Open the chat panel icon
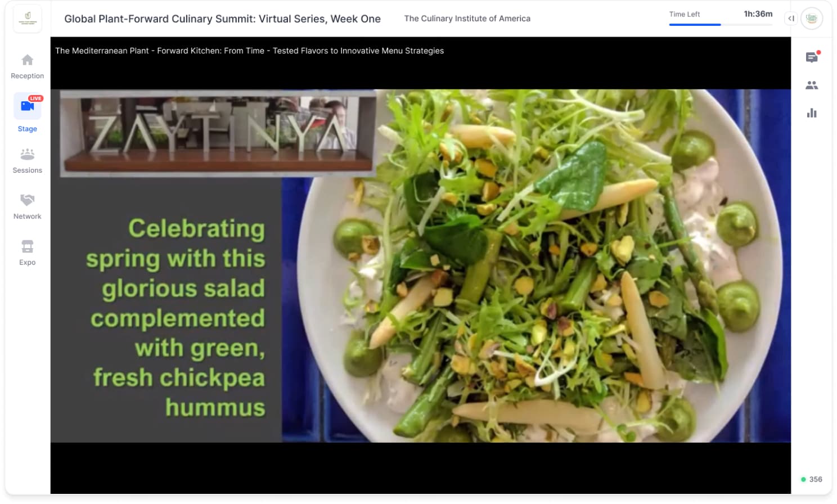The image size is (837, 504). (x=812, y=57)
